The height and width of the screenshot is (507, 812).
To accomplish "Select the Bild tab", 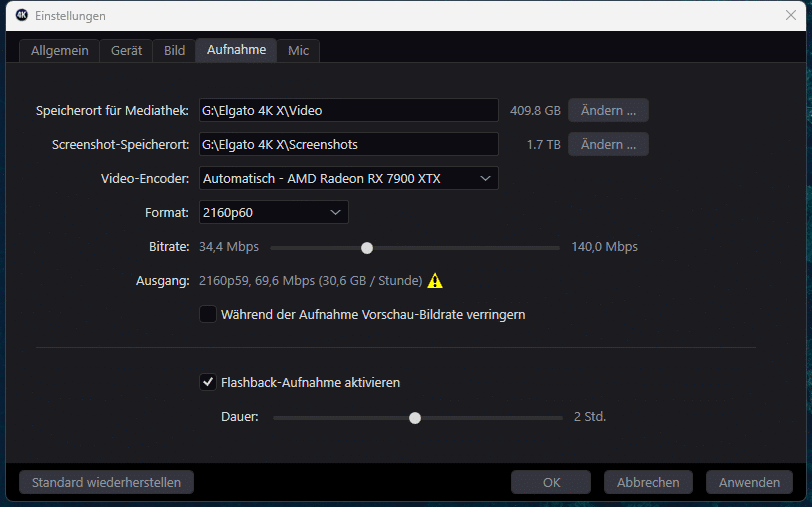I will (174, 50).
